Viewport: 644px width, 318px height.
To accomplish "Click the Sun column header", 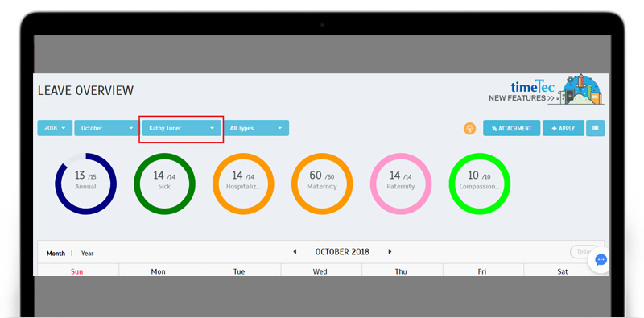I will [76, 271].
